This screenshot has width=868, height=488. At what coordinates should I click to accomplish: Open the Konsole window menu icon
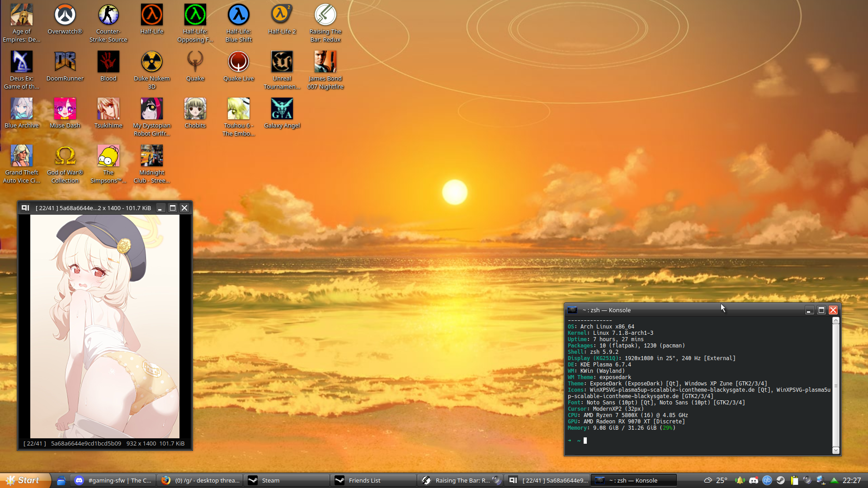[x=572, y=310]
